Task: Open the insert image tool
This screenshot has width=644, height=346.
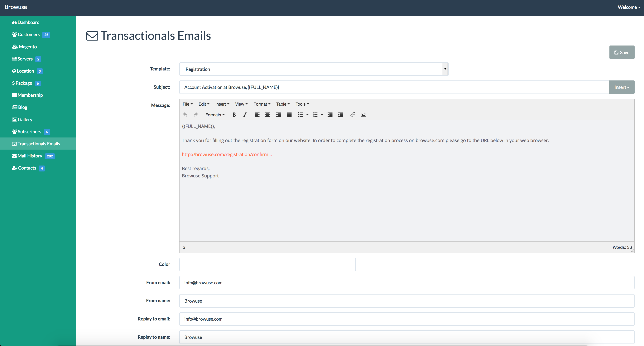Action: click(x=363, y=115)
